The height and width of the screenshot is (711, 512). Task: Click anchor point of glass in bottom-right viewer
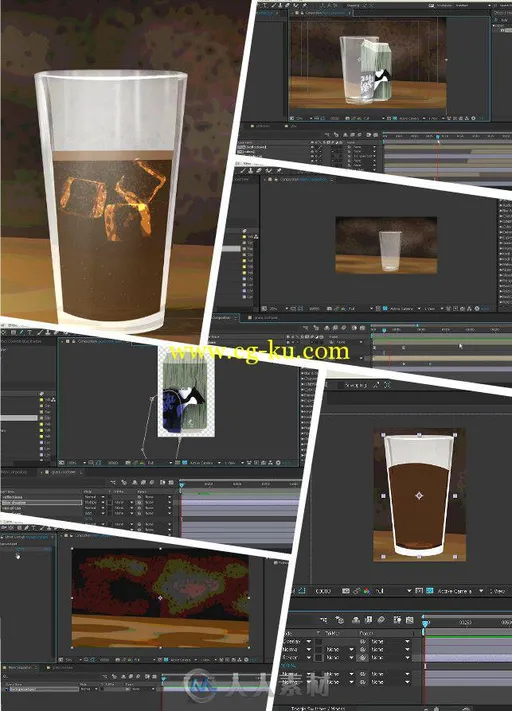(419, 496)
